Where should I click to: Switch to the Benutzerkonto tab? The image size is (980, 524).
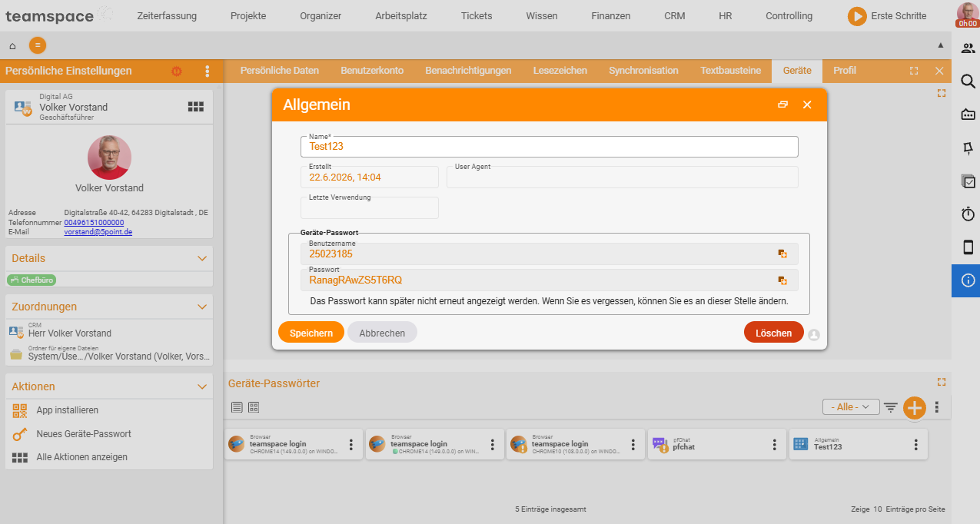[x=372, y=71]
